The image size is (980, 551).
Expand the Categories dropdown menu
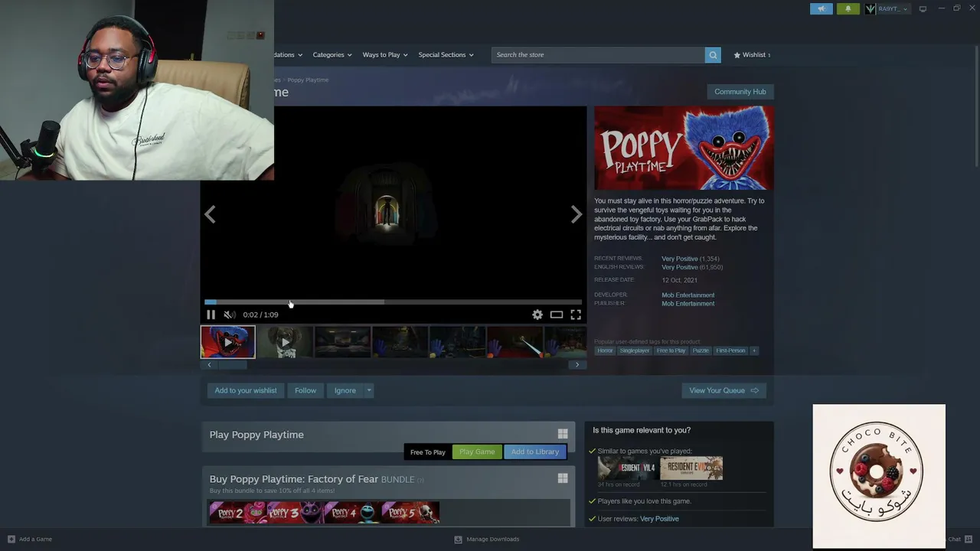click(x=332, y=55)
